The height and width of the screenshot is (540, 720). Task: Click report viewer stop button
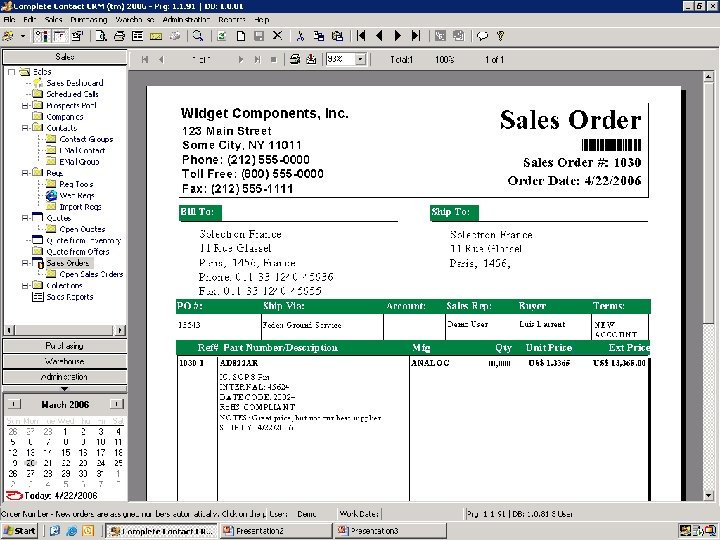274,60
